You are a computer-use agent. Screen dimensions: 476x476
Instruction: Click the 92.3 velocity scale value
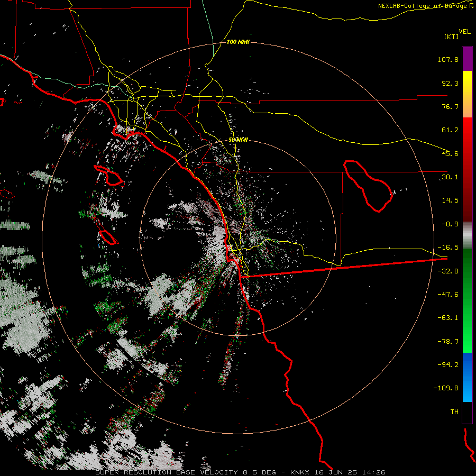[x=450, y=83]
